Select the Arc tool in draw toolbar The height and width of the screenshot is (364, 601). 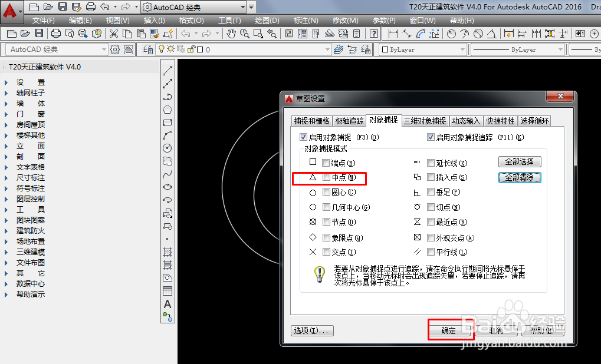[168, 135]
